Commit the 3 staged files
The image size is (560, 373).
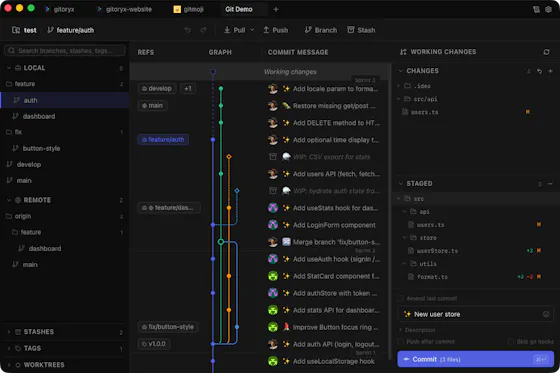coord(475,359)
